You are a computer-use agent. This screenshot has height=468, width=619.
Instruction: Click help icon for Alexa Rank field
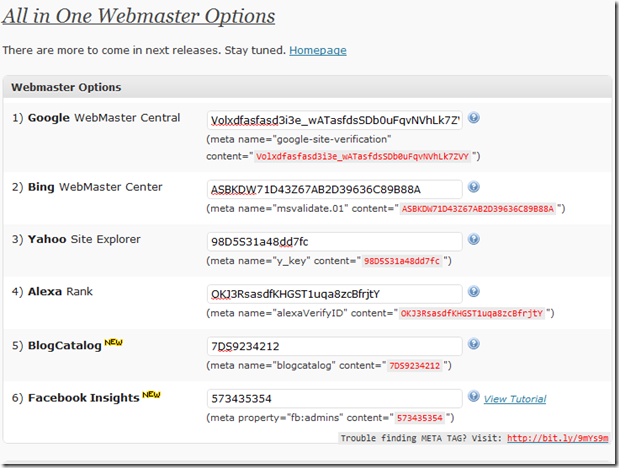pos(474,291)
